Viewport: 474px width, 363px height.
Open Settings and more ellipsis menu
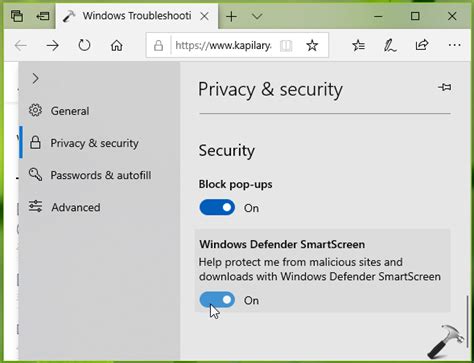(455, 45)
